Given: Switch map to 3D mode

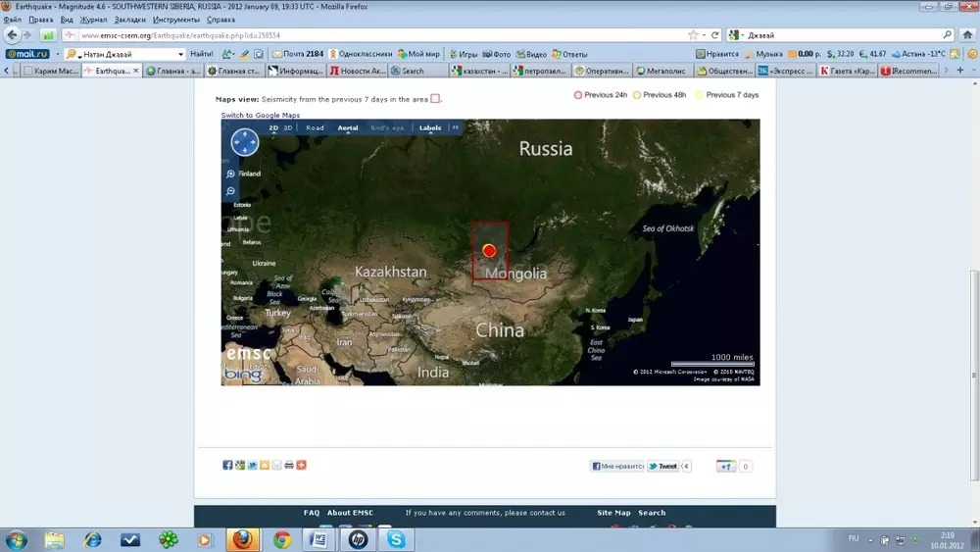Looking at the screenshot, I should pos(288,127).
